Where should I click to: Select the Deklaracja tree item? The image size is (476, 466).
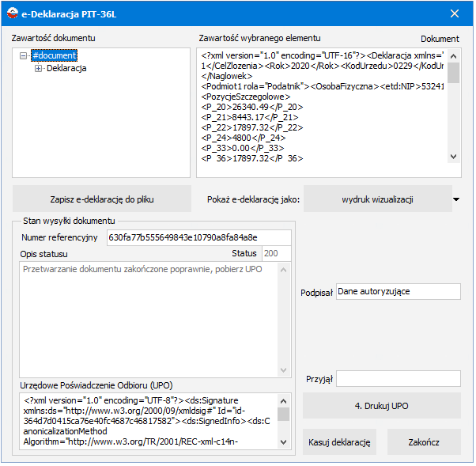coord(66,68)
